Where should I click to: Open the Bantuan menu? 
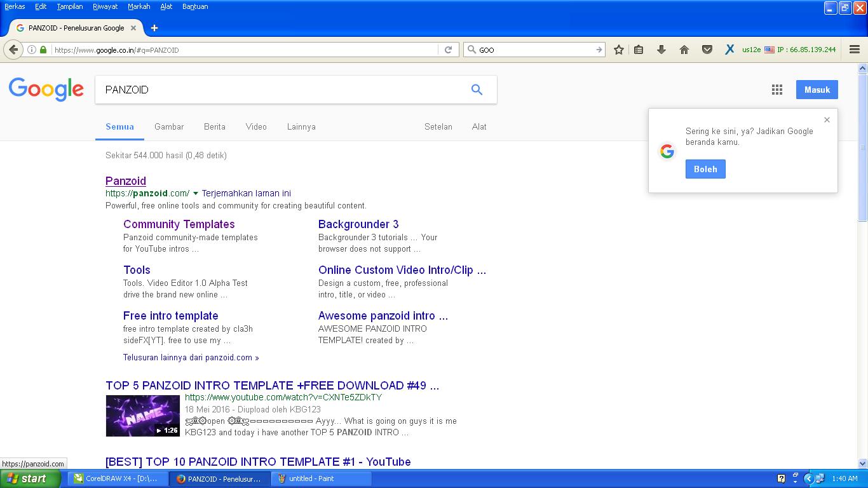pos(195,6)
